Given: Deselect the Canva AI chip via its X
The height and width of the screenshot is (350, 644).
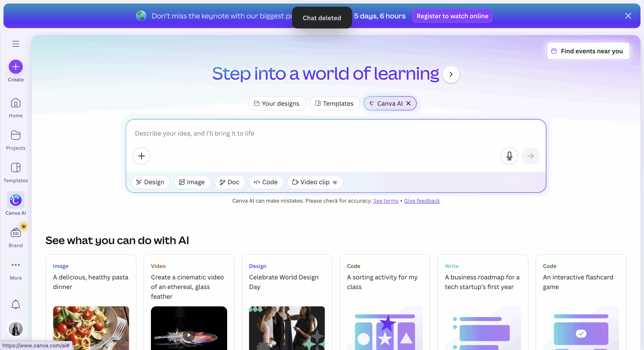Looking at the screenshot, I should pos(408,103).
